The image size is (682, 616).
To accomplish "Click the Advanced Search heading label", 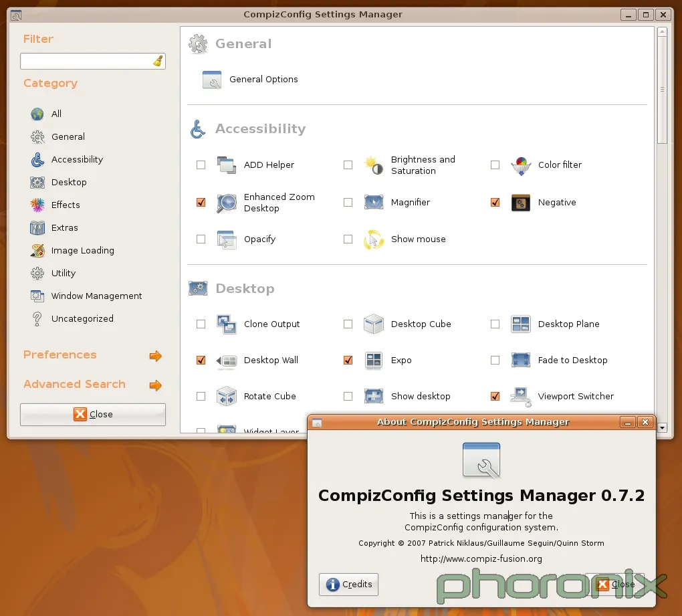I will pos(74,385).
